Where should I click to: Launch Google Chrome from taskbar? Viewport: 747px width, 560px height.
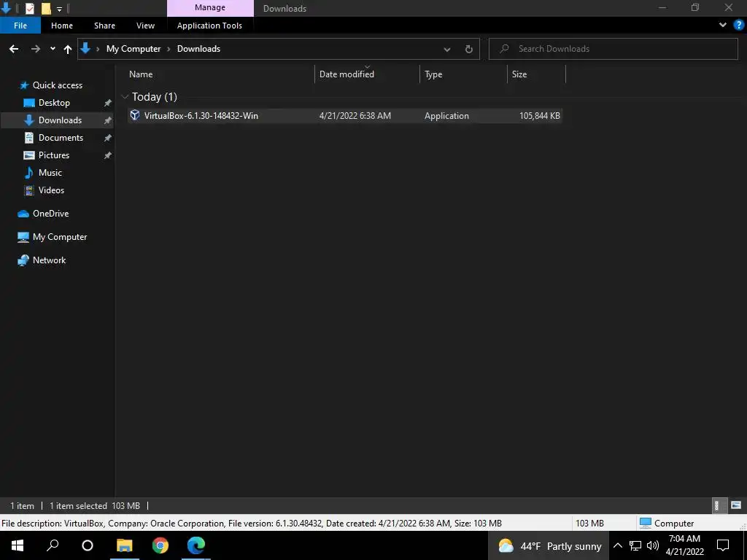pos(160,545)
